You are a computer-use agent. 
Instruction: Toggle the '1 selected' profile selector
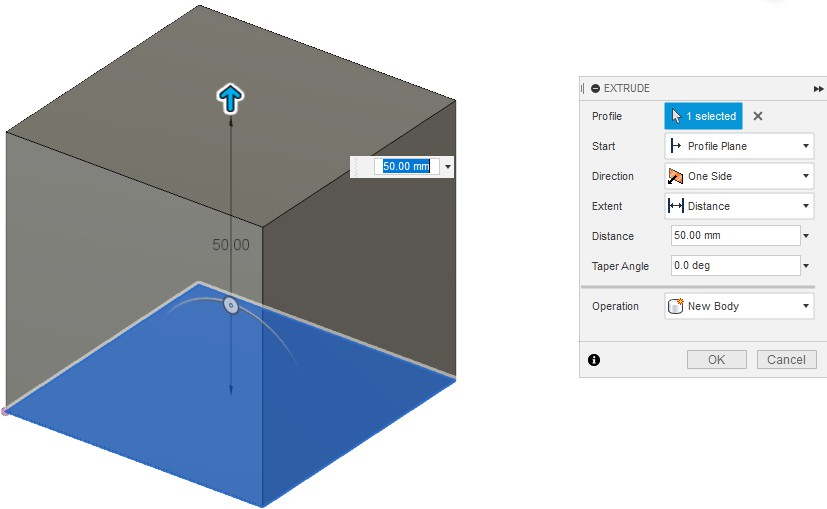coord(703,116)
